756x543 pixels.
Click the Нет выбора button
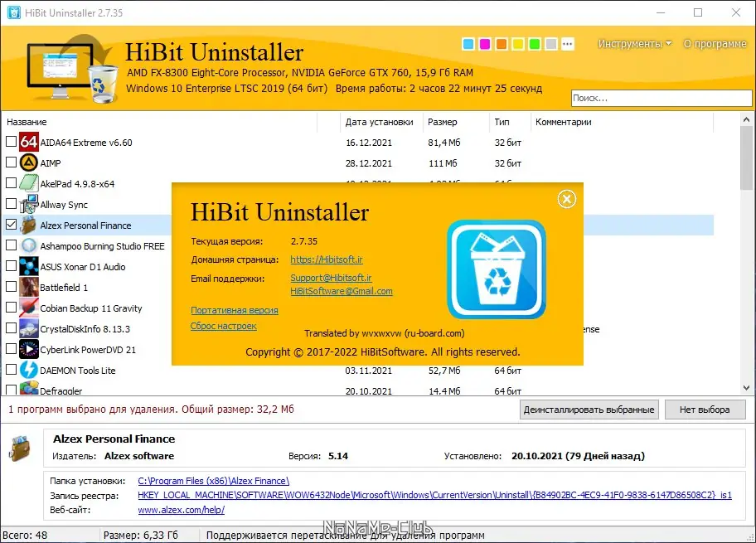coord(705,410)
